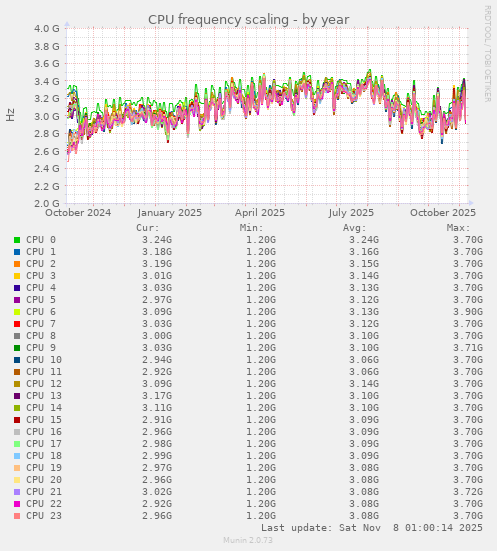Click the 'Min:' column header
Image resolution: width=497 pixels, height=551 pixels.
tap(251, 228)
